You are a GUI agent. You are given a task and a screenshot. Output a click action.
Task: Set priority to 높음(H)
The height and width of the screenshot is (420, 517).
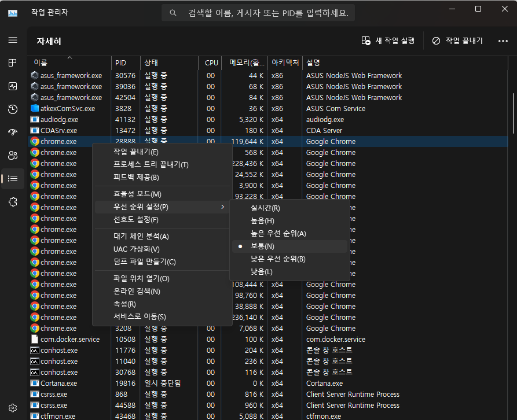[x=289, y=221]
